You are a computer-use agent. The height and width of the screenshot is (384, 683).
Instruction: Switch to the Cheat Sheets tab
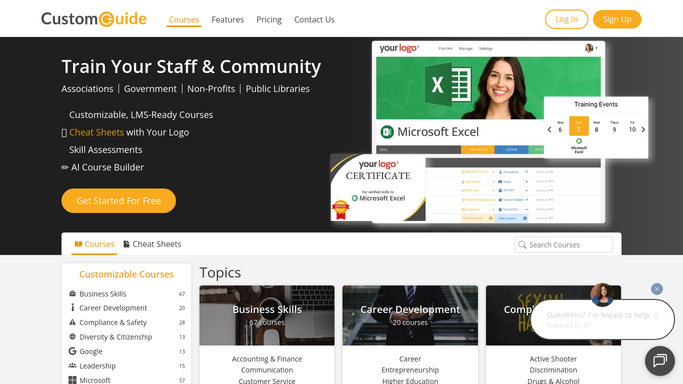(152, 244)
